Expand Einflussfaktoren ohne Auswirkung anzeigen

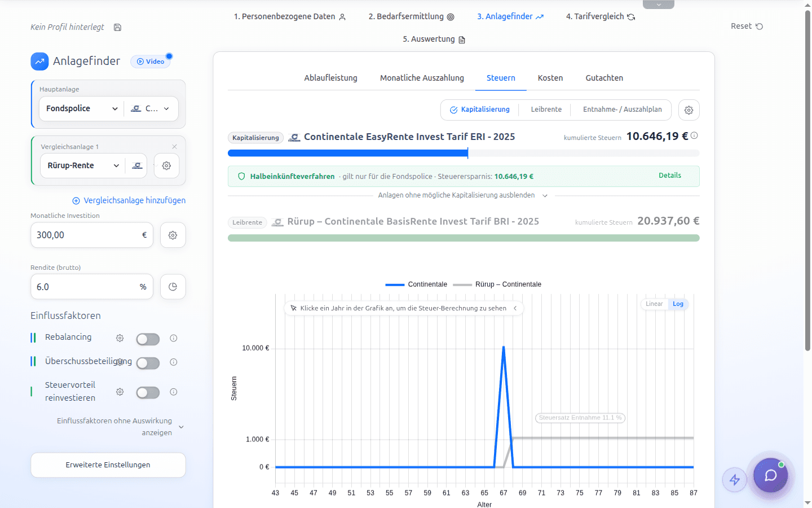pyautogui.click(x=121, y=427)
